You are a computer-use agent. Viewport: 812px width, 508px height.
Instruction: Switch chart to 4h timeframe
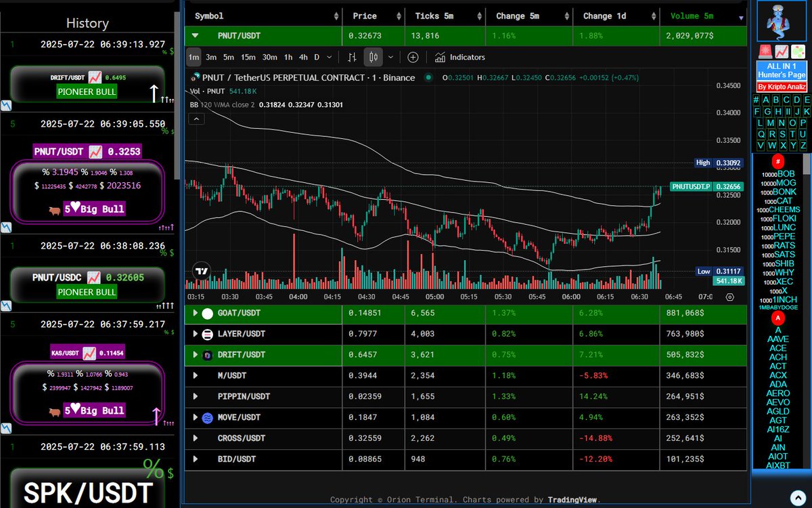pos(304,58)
